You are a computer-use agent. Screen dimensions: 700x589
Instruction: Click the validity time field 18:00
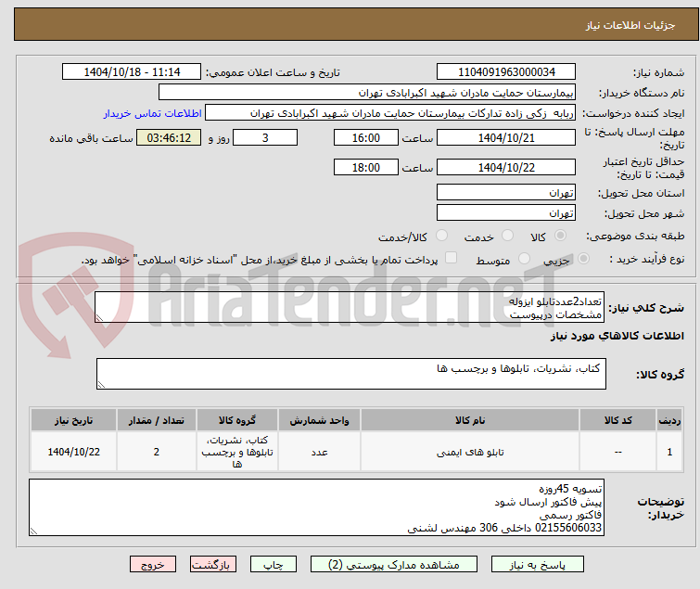[365, 168]
